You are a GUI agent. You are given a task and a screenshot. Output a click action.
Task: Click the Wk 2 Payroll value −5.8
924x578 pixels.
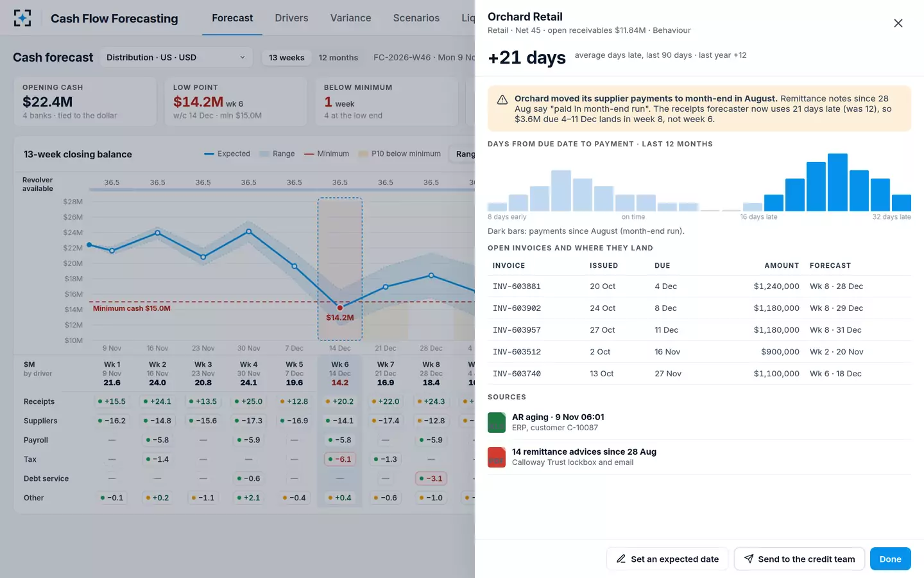tap(157, 440)
